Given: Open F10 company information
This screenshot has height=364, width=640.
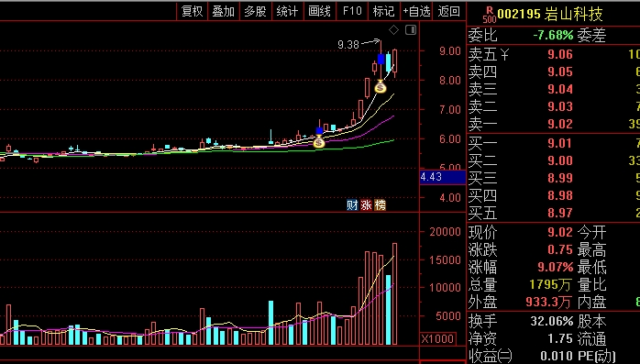Looking at the screenshot, I should (x=352, y=11).
